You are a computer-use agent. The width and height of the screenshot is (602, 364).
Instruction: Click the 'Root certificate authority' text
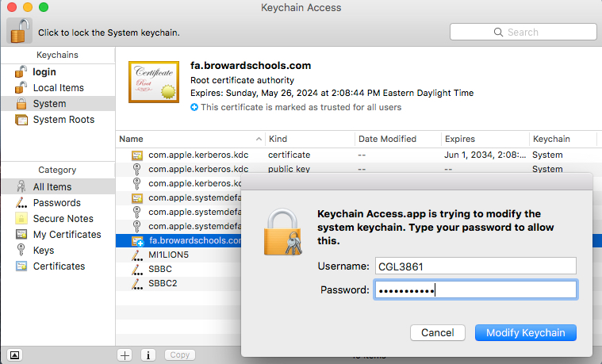[242, 80]
